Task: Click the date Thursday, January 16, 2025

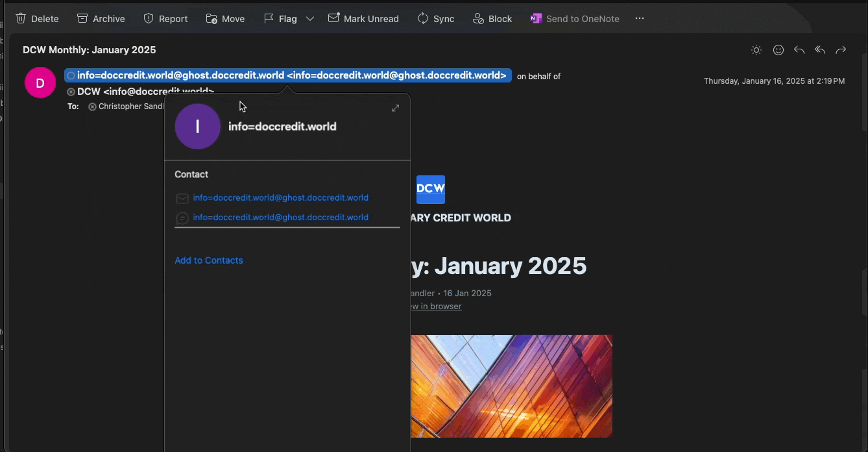Action: pos(775,81)
